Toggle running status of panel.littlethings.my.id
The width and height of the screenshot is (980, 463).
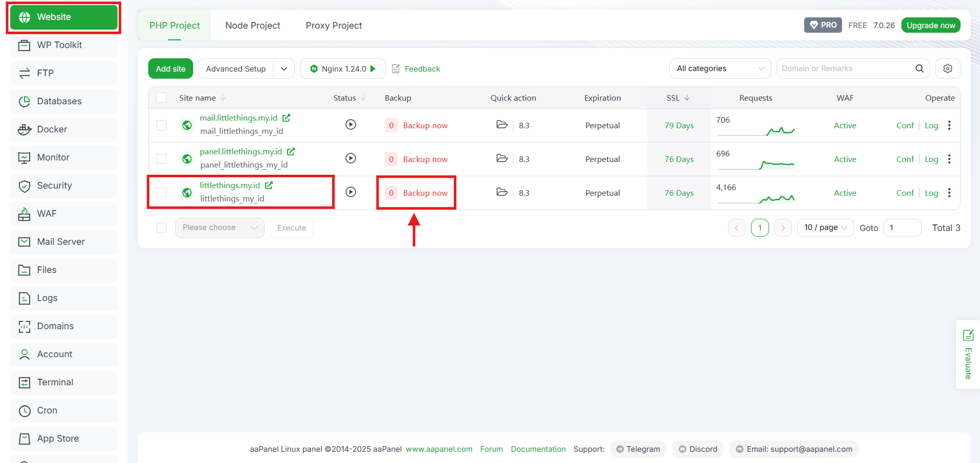(351, 158)
